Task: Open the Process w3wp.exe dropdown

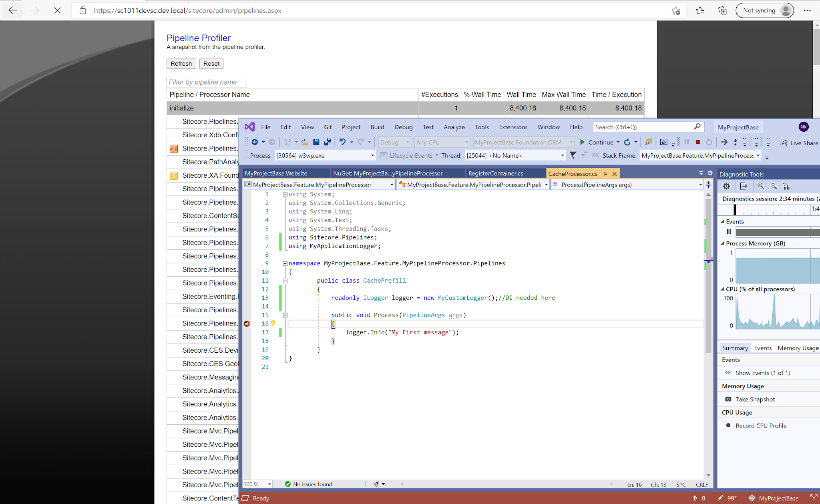Action: tap(372, 155)
